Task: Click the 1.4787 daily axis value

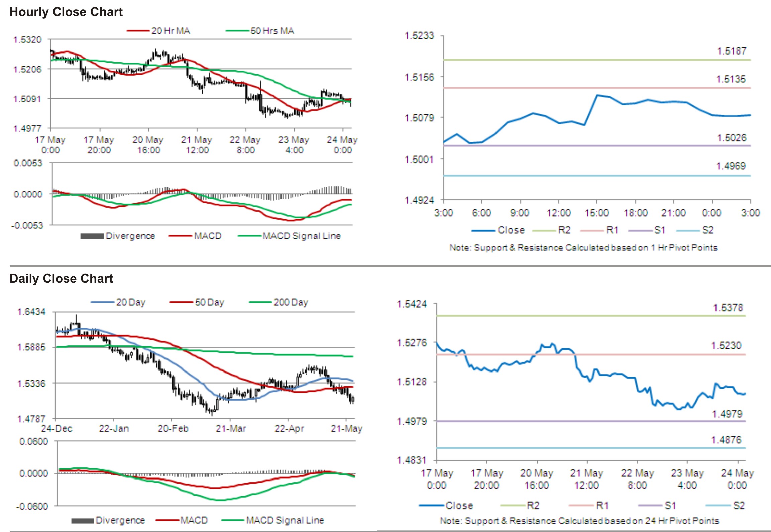Action: tap(31, 419)
